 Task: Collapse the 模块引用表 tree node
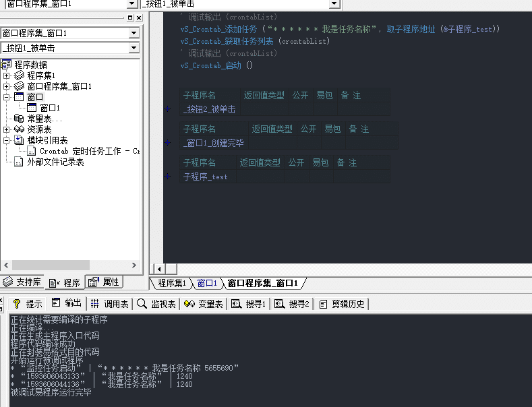tap(7, 140)
